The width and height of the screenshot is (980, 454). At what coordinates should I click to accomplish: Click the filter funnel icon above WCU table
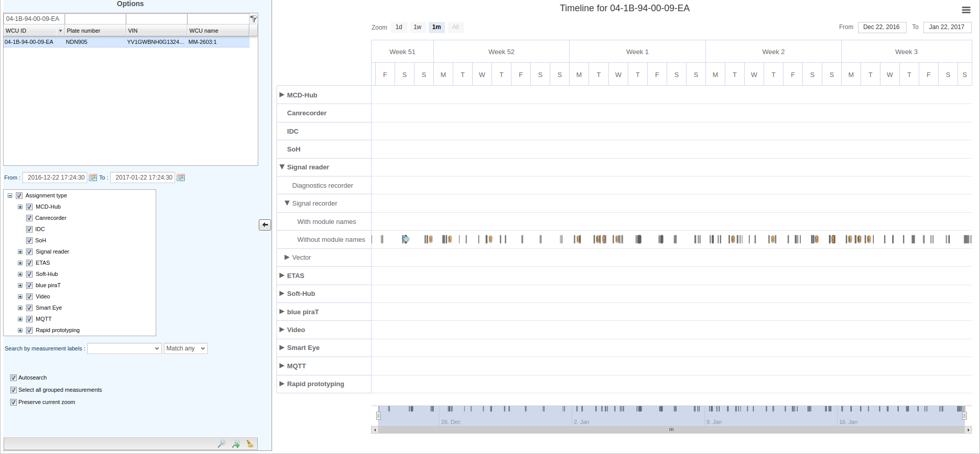coord(254,19)
